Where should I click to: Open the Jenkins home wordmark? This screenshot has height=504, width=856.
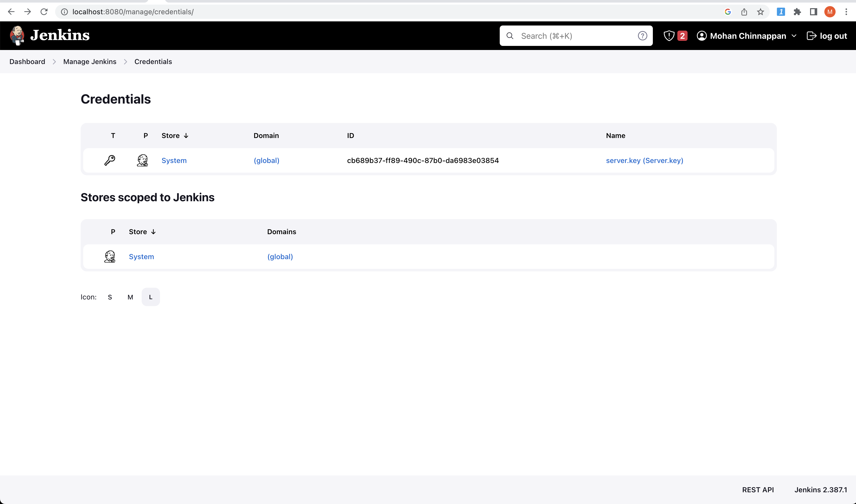[x=60, y=35]
